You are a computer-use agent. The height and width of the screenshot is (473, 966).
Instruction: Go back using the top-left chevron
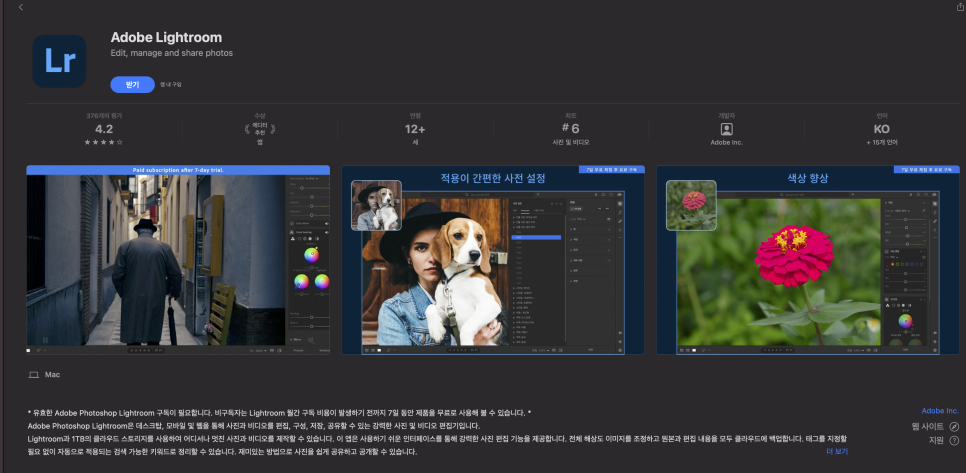click(x=21, y=7)
